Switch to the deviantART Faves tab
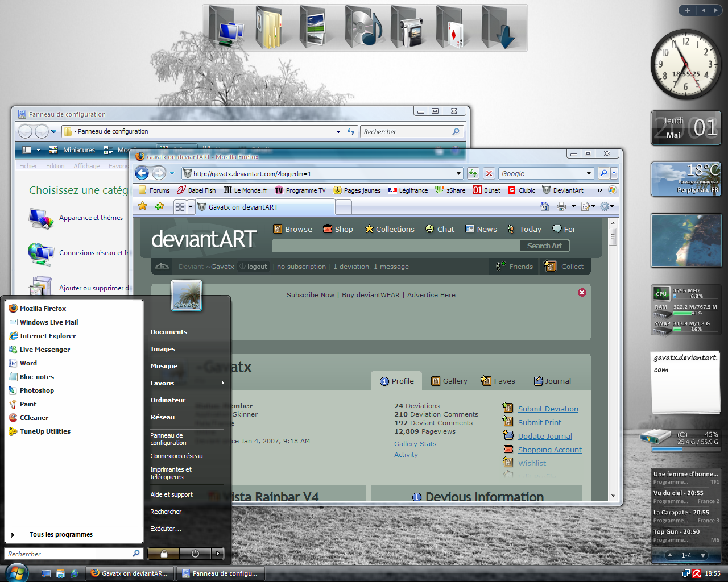Viewport: 728px width, 582px height. (498, 381)
